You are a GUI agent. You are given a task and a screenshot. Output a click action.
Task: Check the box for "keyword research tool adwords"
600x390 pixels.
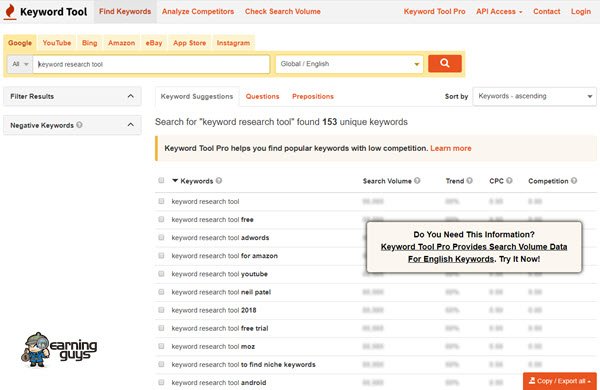coord(161,237)
